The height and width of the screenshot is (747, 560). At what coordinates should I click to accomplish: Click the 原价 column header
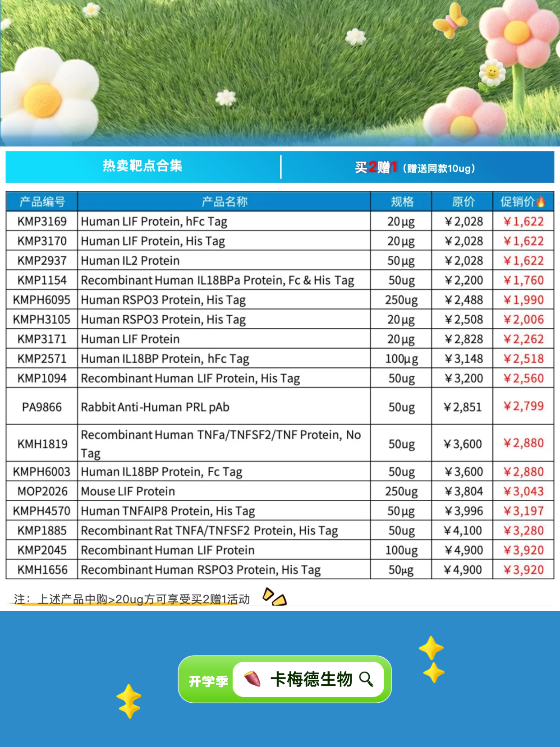(463, 202)
